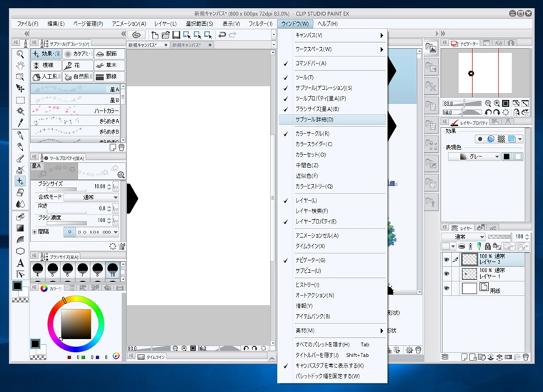Expand the 間隔 settings plus box
Viewport: 543px width, 392px height.
[x=34, y=232]
